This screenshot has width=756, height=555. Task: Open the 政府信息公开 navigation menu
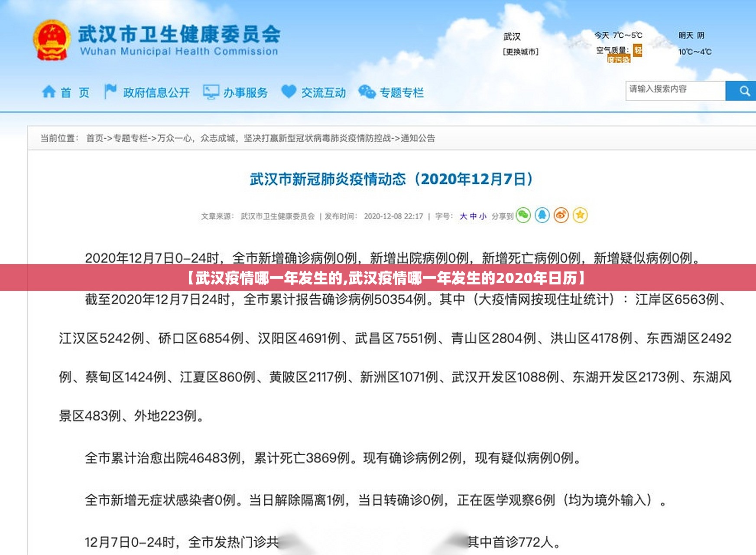[156, 93]
